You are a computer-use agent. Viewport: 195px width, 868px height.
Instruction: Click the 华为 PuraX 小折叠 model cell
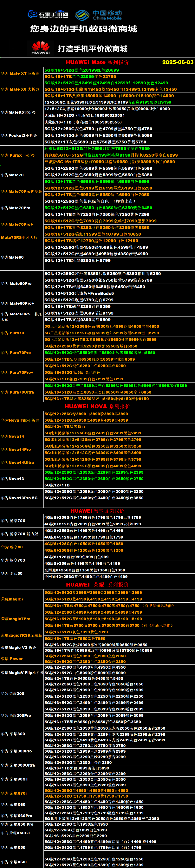coord(22,155)
